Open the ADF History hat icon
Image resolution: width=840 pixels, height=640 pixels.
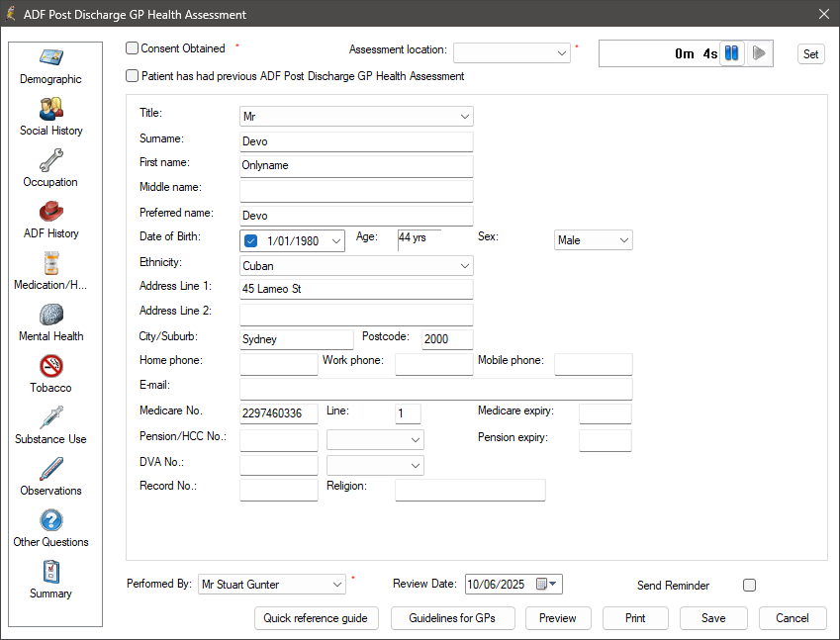pyautogui.click(x=50, y=212)
